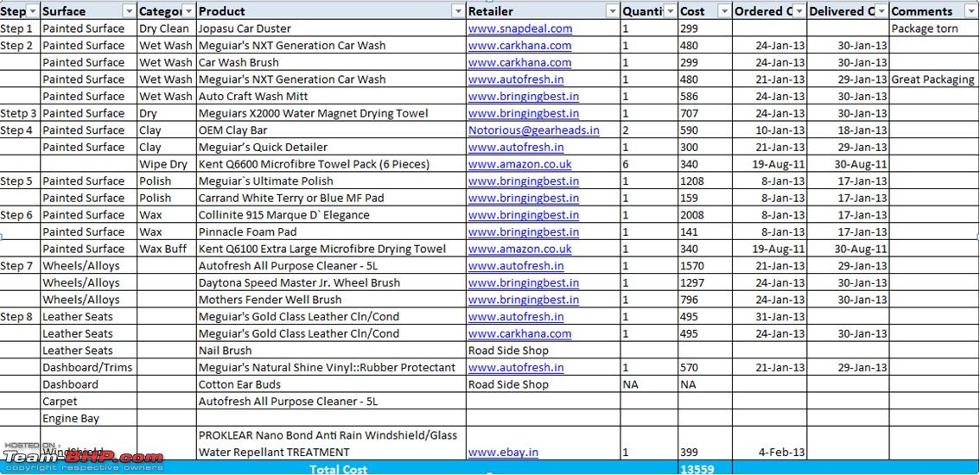Expand the Product column filter dropdown
The height and width of the screenshot is (475, 980).
[458, 11]
